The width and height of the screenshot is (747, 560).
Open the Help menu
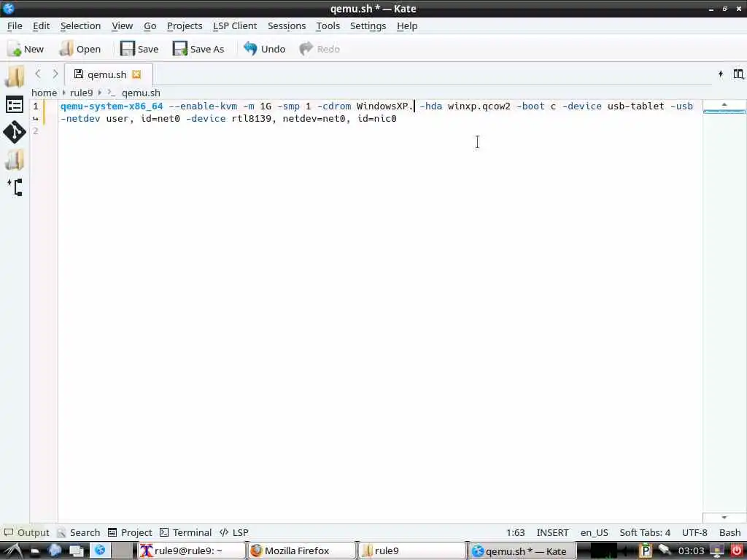point(407,26)
